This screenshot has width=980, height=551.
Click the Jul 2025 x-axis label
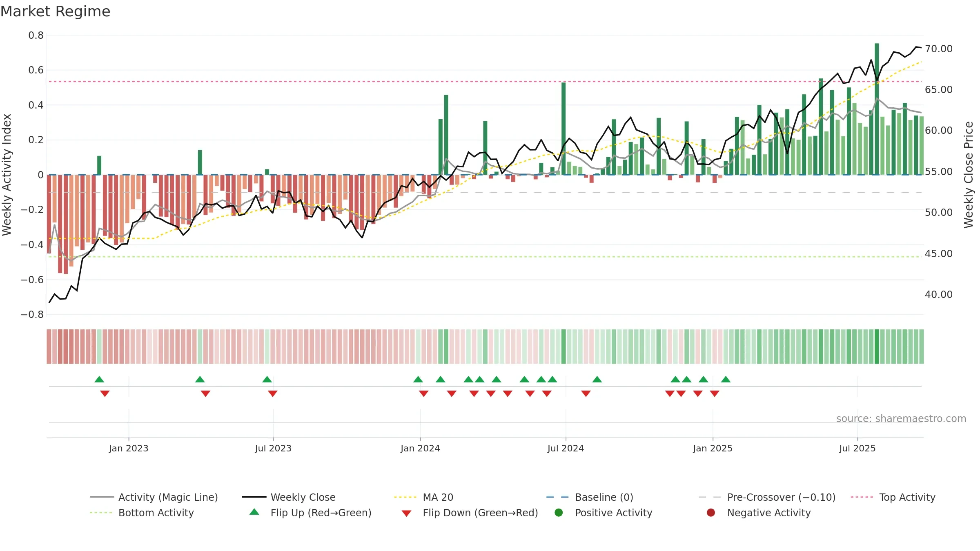click(857, 448)
